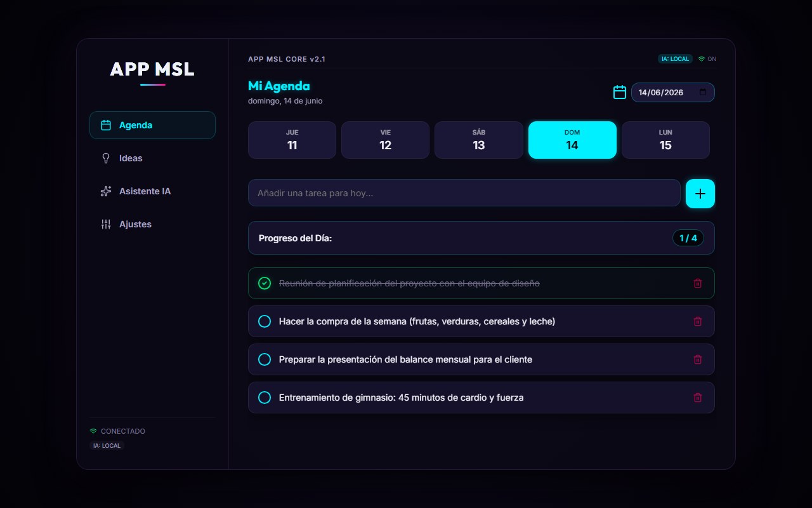The height and width of the screenshot is (508, 812).
Task: Open Asistente IA in sidebar
Action: [152, 191]
